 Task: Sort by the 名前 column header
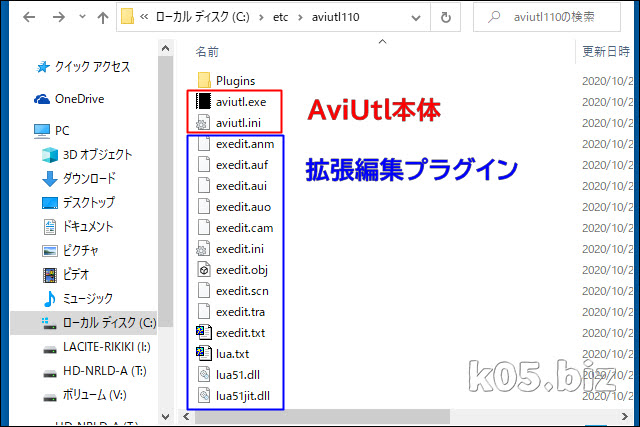tap(207, 51)
